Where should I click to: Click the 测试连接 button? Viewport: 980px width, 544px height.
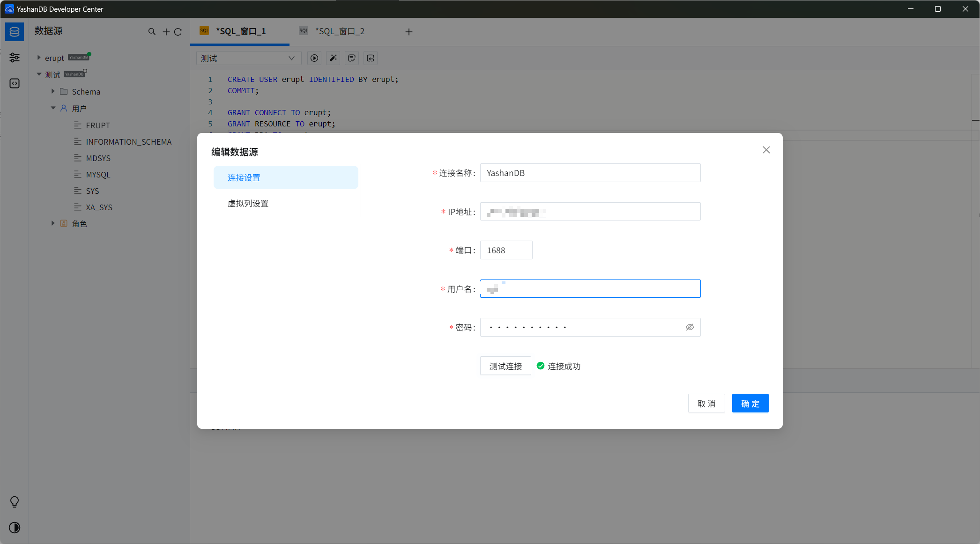(505, 366)
